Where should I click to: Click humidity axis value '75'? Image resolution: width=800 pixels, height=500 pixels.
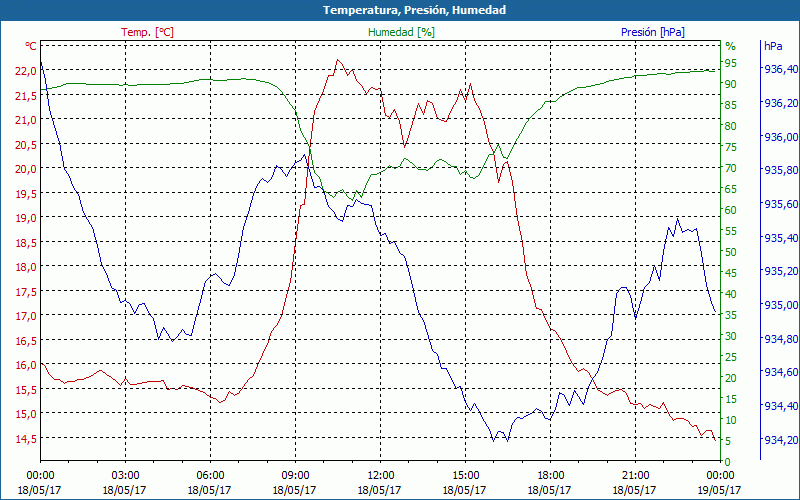pyautogui.click(x=731, y=147)
